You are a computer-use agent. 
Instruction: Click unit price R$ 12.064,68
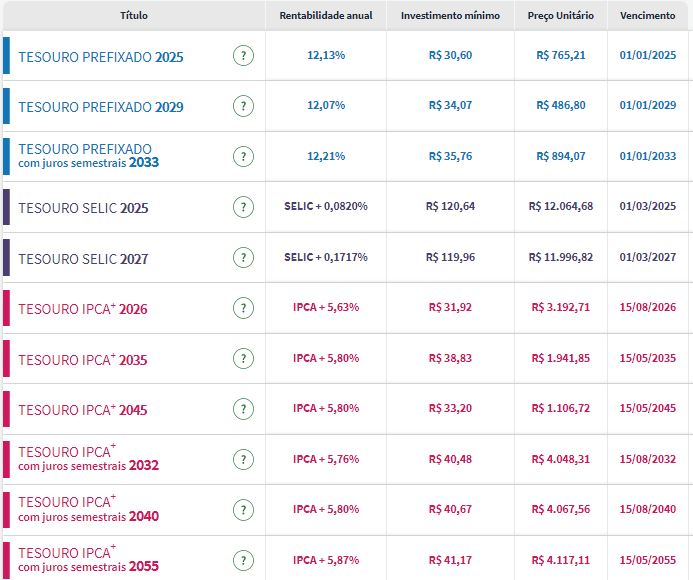(x=561, y=206)
